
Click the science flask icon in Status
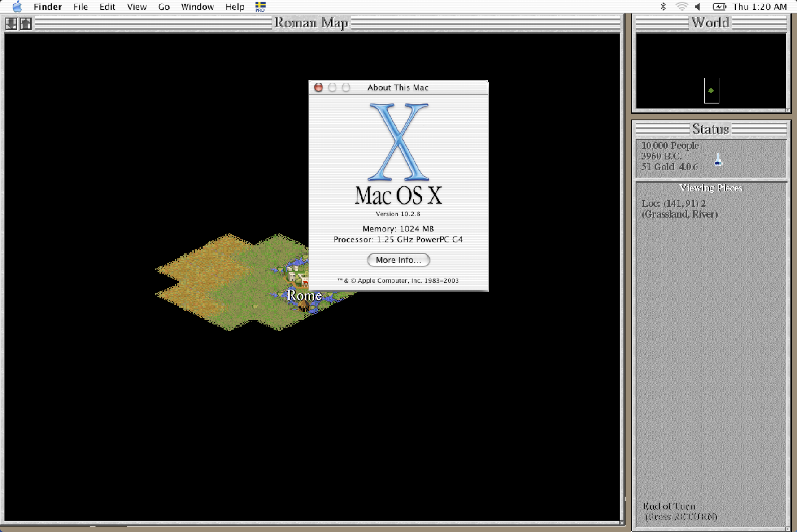[718, 159]
